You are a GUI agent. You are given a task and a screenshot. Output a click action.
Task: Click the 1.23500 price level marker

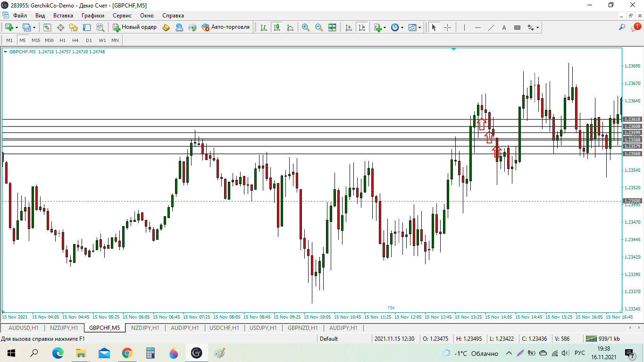[632, 201]
